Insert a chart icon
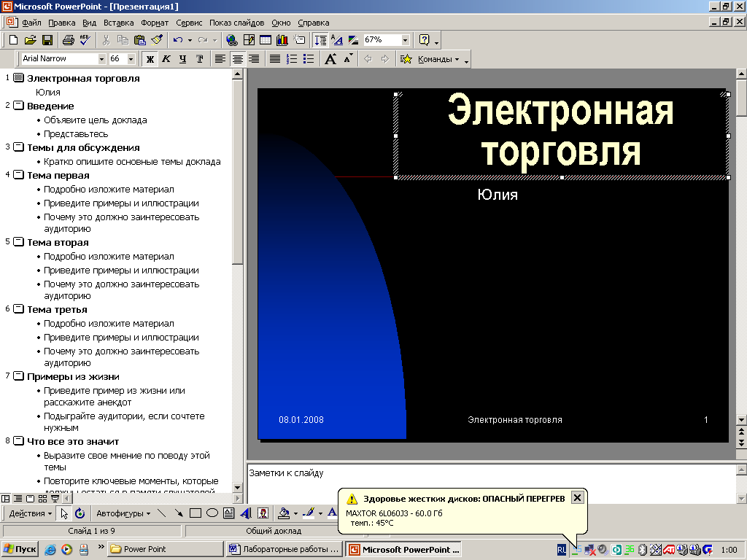 pos(282,40)
